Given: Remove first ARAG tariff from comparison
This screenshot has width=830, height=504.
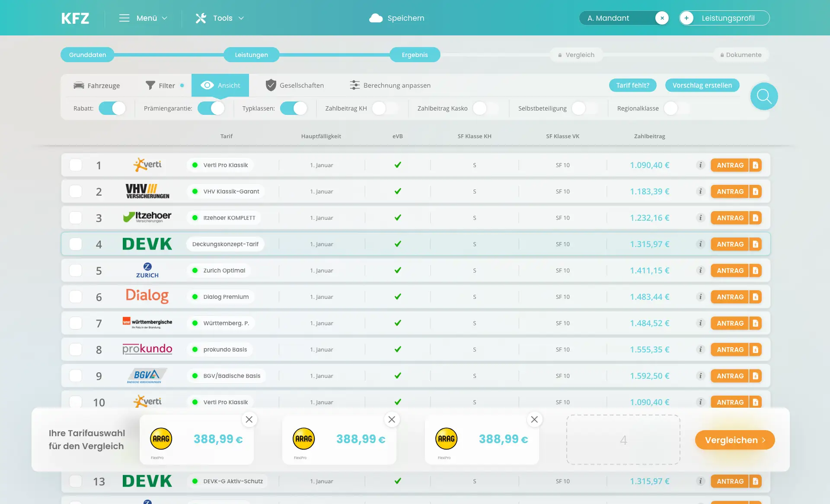Looking at the screenshot, I should tap(249, 419).
